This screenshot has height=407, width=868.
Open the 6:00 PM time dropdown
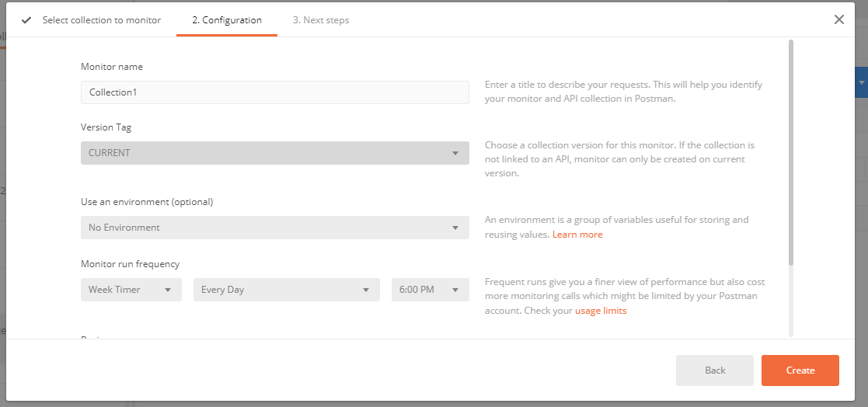point(431,289)
